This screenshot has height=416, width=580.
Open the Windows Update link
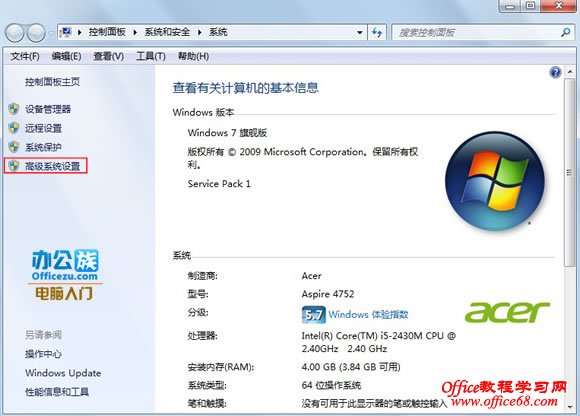(63, 373)
